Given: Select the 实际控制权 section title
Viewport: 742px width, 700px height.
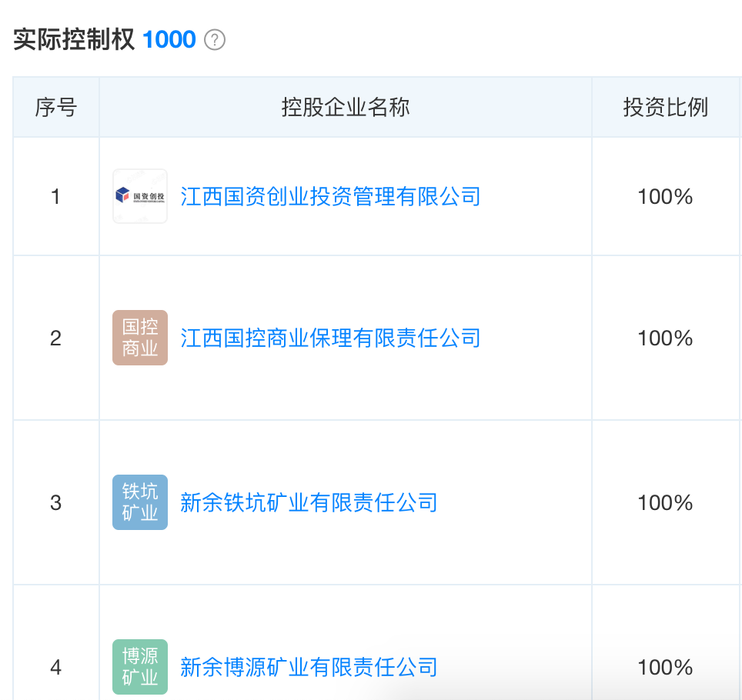Looking at the screenshot, I should tap(74, 39).
